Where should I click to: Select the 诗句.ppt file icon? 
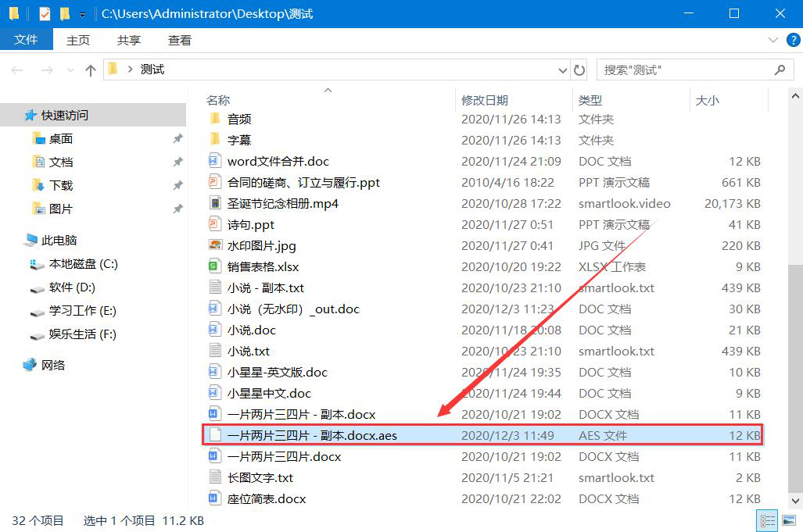click(x=214, y=224)
